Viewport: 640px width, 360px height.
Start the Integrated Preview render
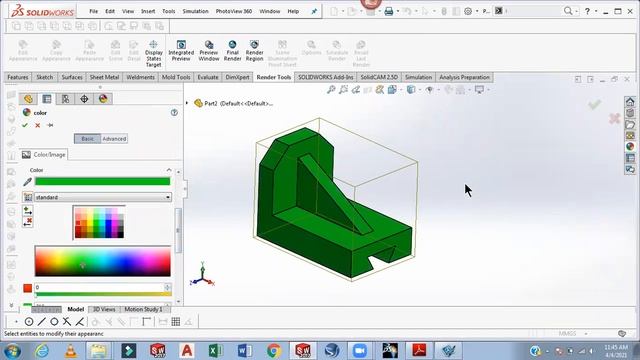[181, 51]
